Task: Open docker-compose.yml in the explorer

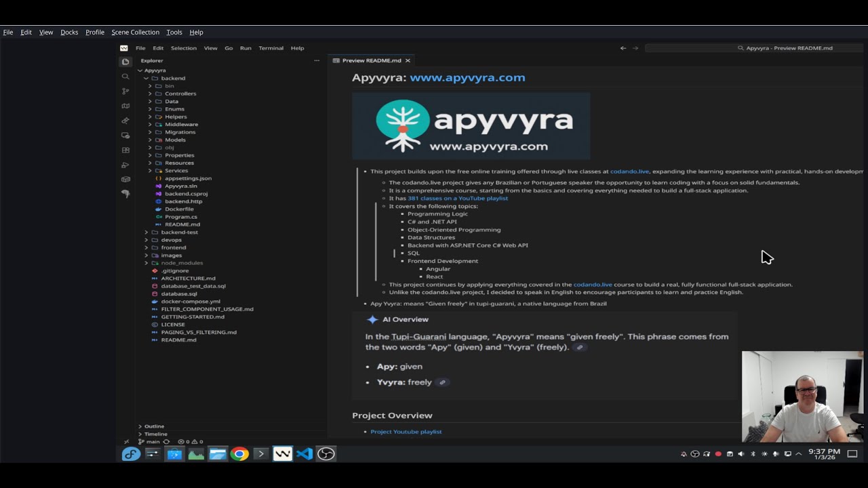Action: [191, 302]
